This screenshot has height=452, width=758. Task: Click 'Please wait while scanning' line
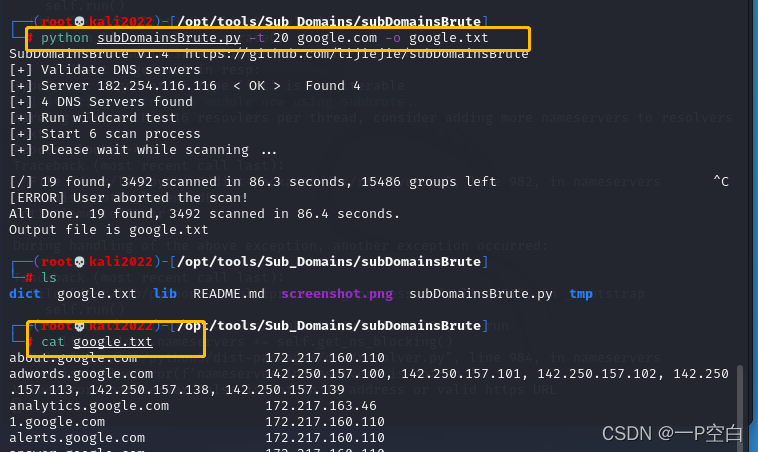[x=143, y=149]
